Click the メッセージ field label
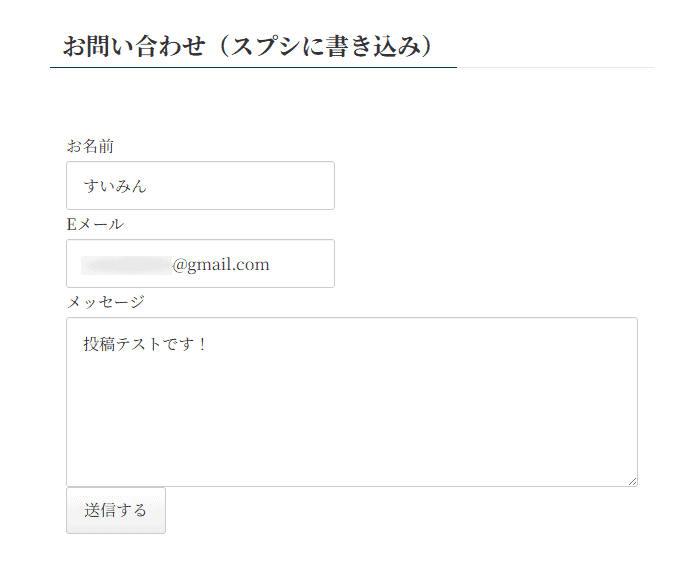 click(x=105, y=302)
